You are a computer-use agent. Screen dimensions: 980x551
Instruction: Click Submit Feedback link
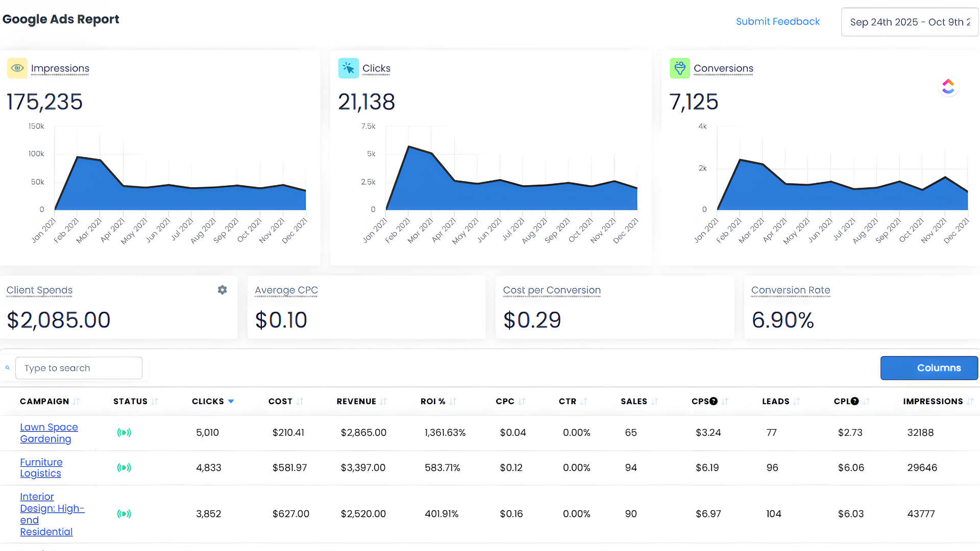(777, 21)
